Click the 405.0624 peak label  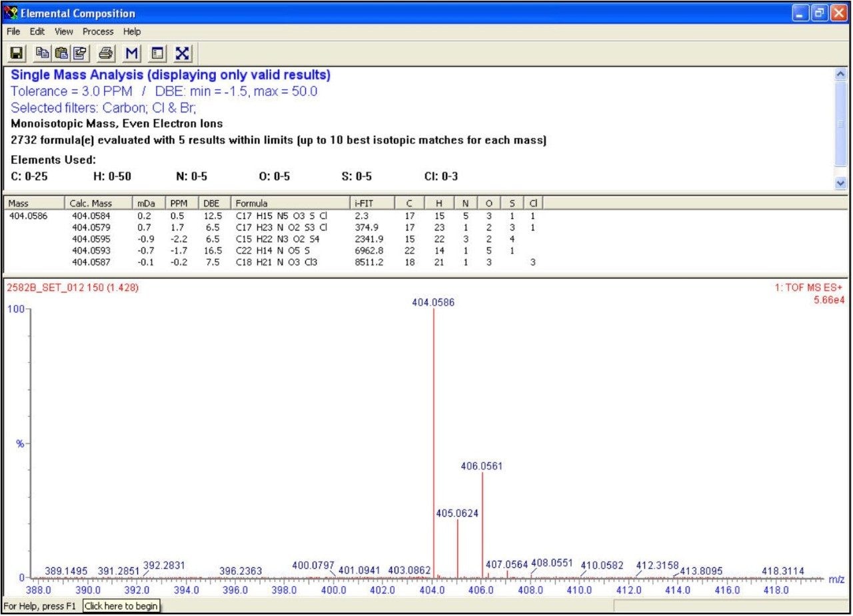coord(457,513)
